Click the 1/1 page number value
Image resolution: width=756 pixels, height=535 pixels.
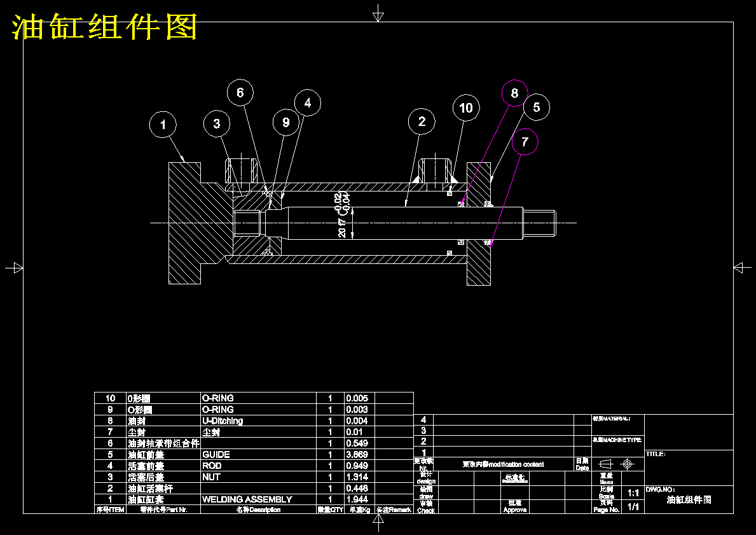[633, 507]
